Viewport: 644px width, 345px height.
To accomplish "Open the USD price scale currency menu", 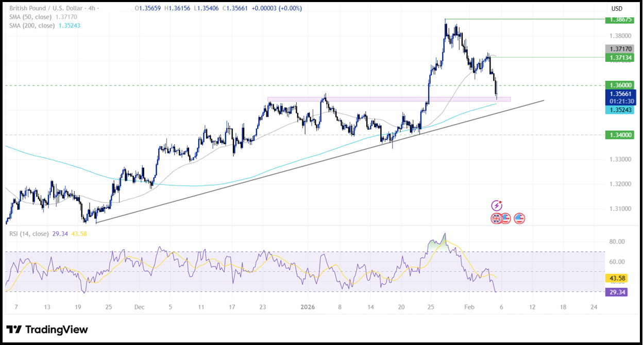I will click(617, 8).
